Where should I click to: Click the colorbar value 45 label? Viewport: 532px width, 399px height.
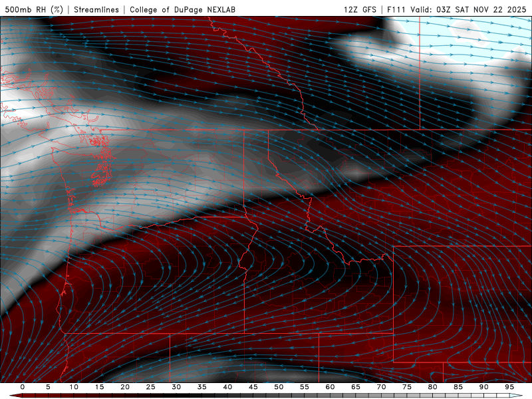(253, 387)
